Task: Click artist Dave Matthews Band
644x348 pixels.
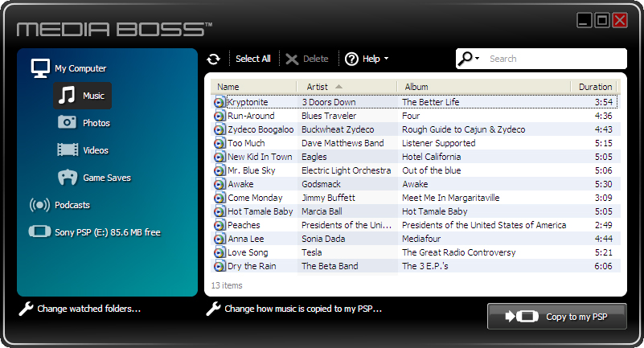Action: tap(343, 143)
